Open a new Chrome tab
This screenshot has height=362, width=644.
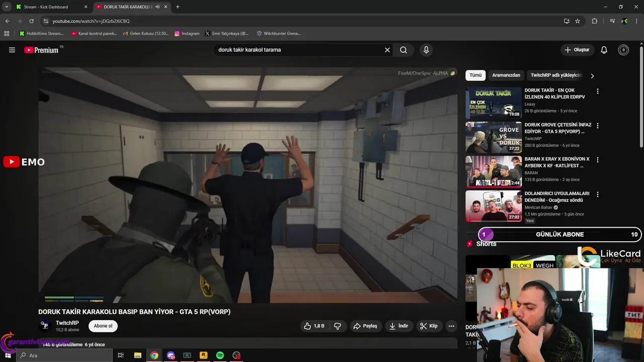(x=178, y=7)
